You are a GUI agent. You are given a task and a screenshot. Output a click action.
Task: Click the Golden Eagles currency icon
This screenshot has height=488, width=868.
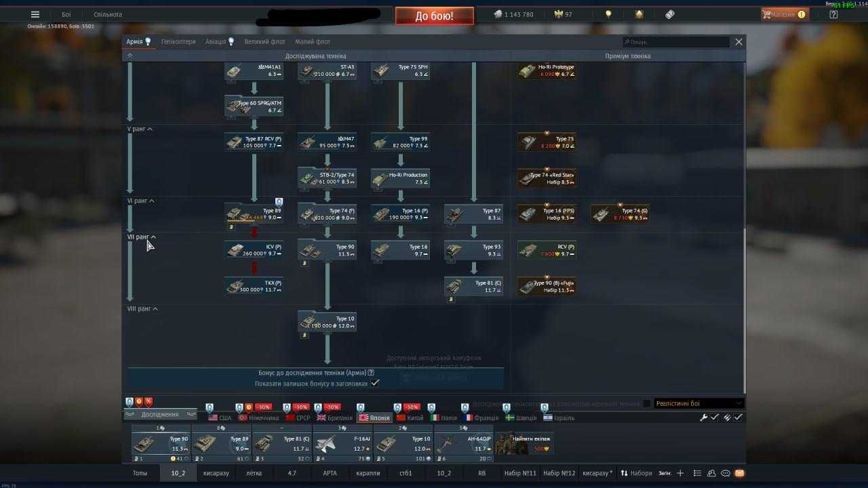coord(559,14)
